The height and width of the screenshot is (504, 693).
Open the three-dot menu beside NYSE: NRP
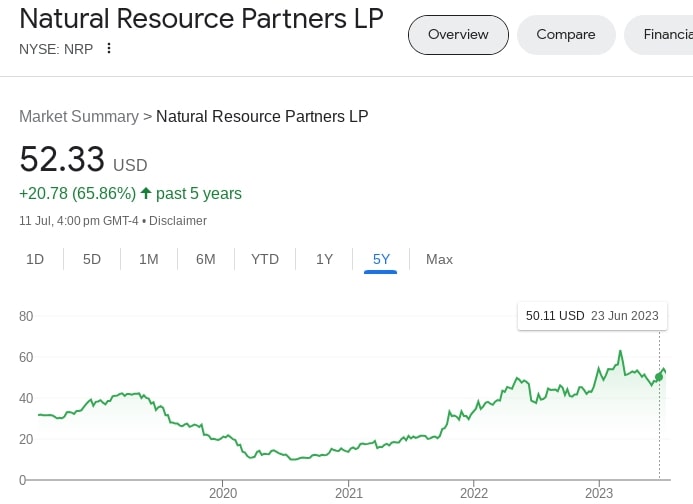pyautogui.click(x=109, y=48)
